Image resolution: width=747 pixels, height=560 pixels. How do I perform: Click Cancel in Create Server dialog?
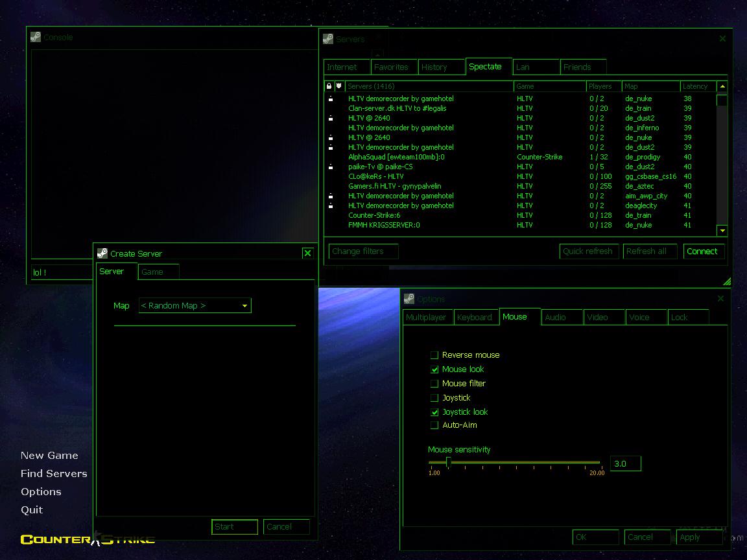point(287,527)
